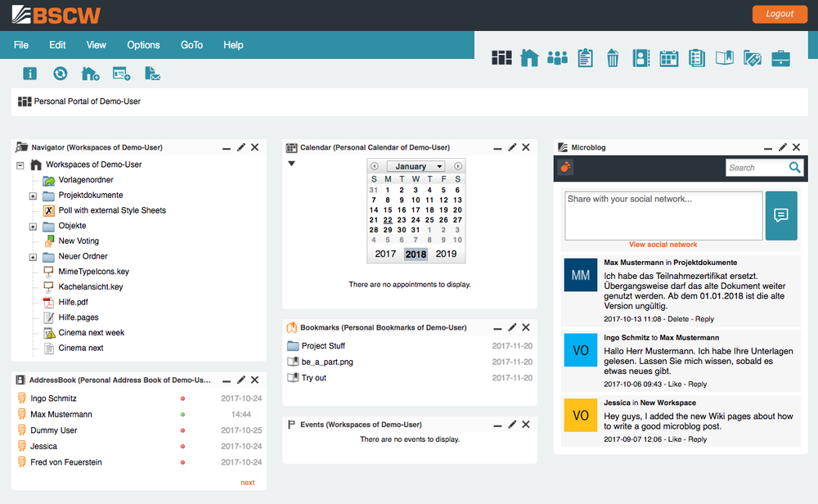Image resolution: width=818 pixels, height=504 pixels.
Task: Click the calendar icon in the header bar
Action: [x=668, y=57]
